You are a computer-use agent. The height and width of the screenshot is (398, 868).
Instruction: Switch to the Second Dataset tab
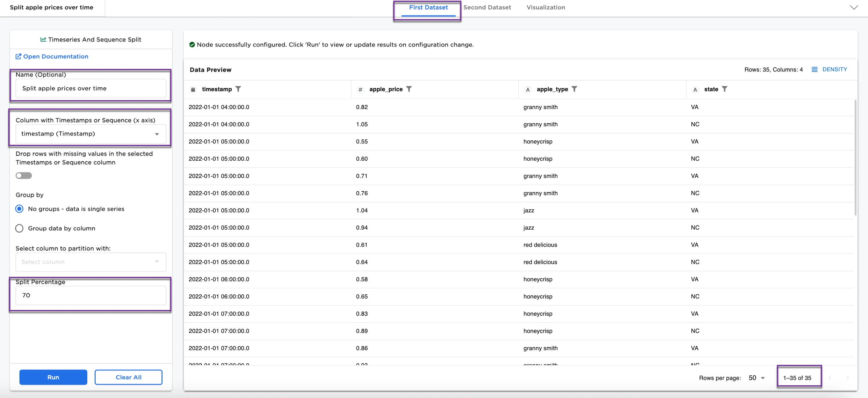[x=487, y=7]
